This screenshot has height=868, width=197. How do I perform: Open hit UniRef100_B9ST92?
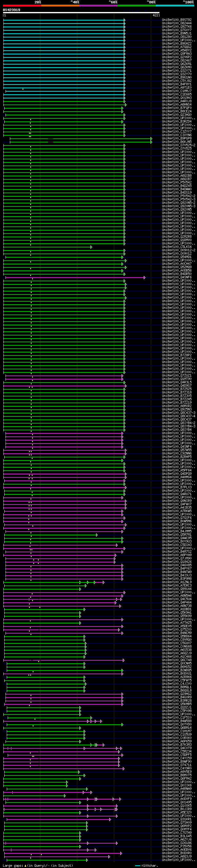(177, 20)
